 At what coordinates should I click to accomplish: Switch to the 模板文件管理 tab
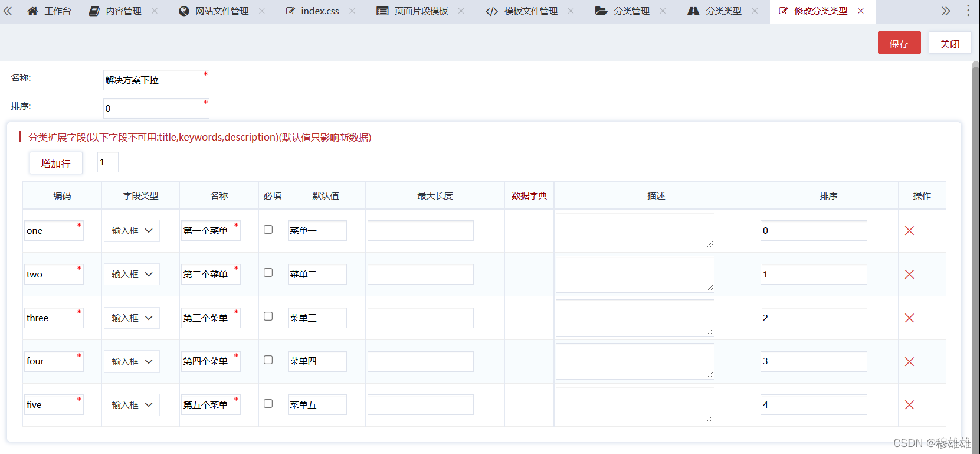click(x=522, y=11)
